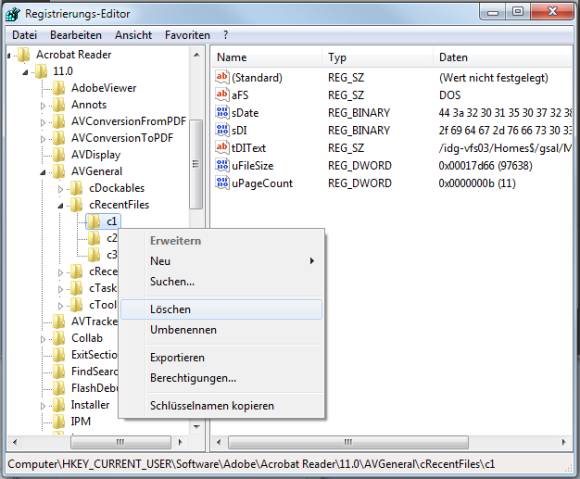Click the Installer folder icon
580x479 pixels.
(x=58, y=405)
